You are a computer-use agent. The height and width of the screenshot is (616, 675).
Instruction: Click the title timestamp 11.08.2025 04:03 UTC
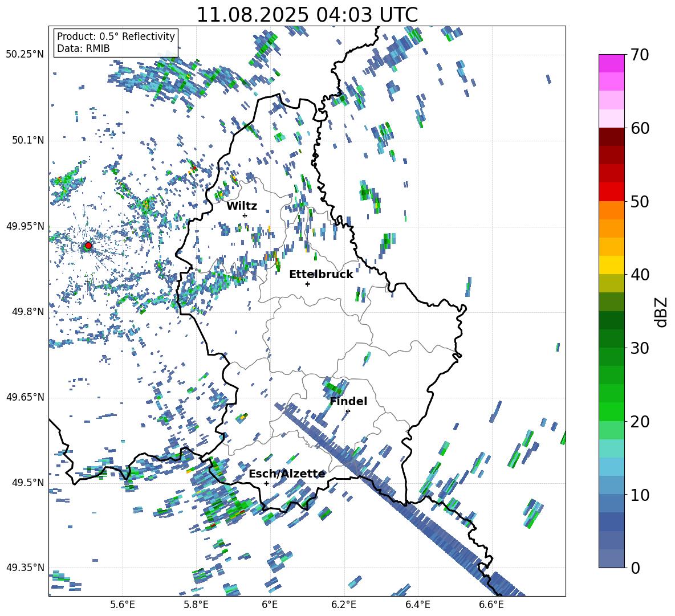pyautogui.click(x=307, y=15)
